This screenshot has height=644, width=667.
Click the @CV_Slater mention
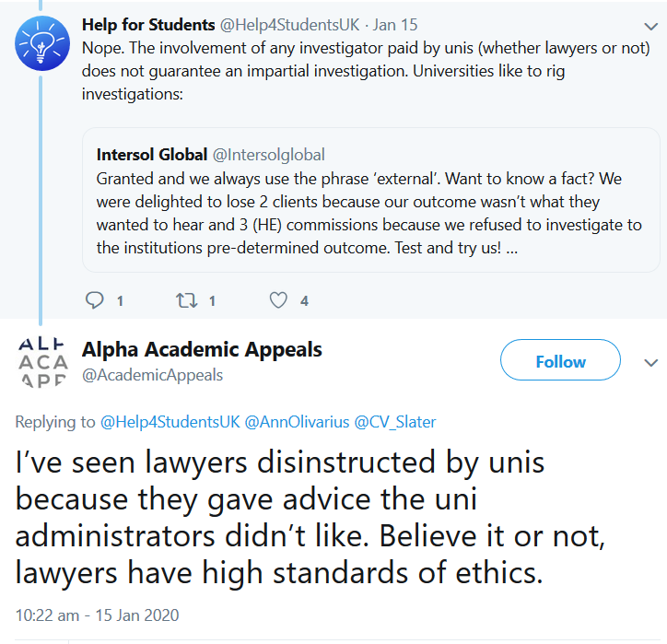click(x=393, y=422)
